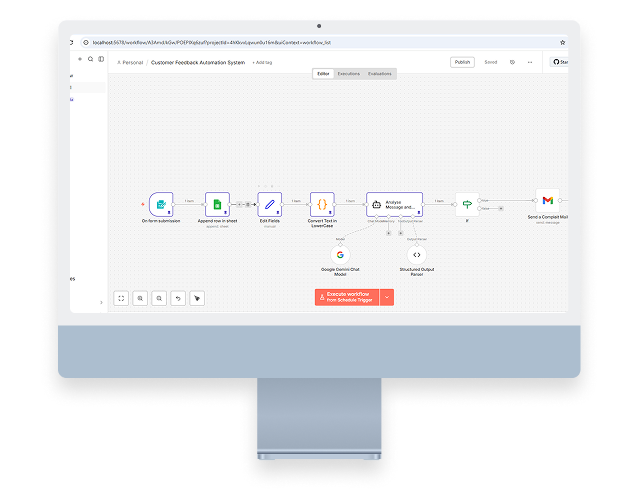640x493 pixels.
Task: Select the Send a Complaint Mail Gmail node
Action: coord(547,201)
